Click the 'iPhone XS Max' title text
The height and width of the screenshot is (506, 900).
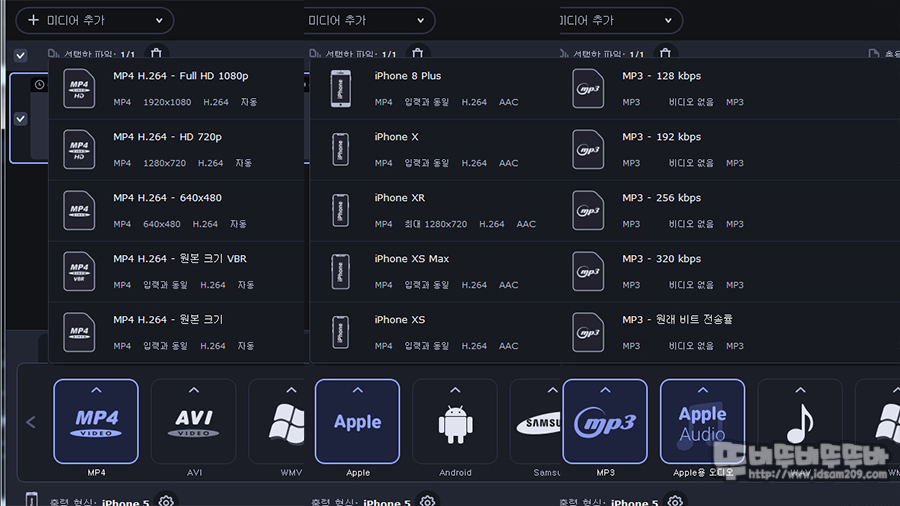412,259
